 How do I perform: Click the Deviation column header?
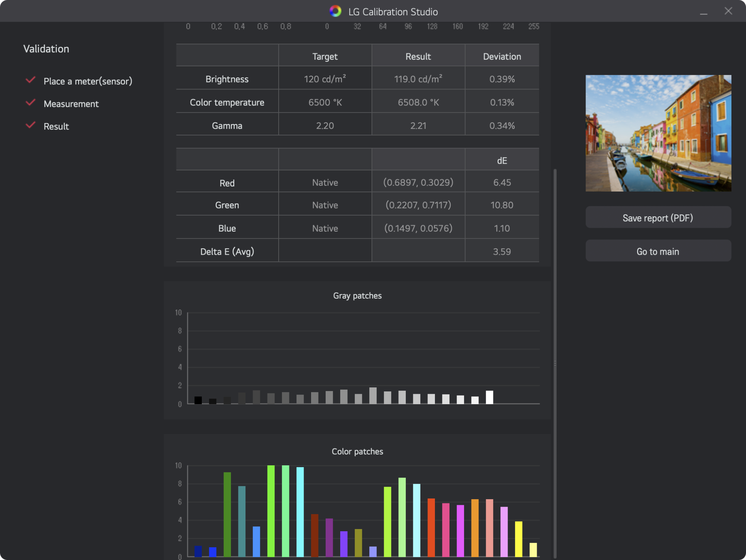[502, 57]
